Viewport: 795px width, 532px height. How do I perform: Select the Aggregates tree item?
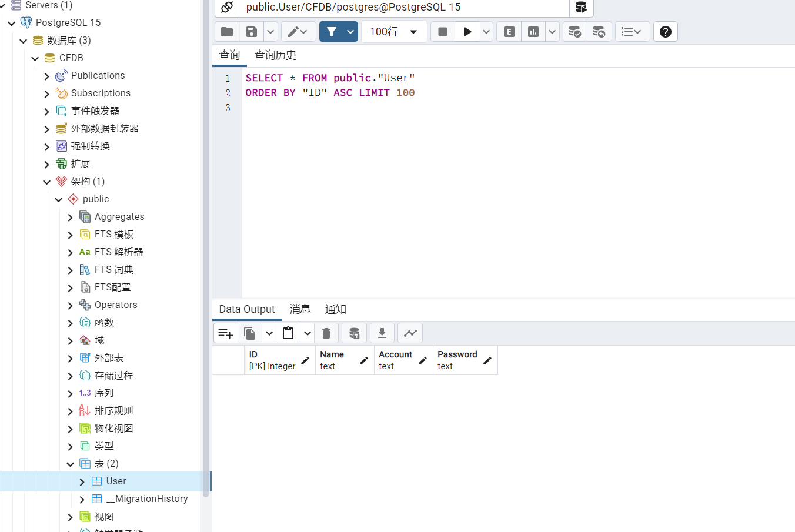[x=119, y=216]
